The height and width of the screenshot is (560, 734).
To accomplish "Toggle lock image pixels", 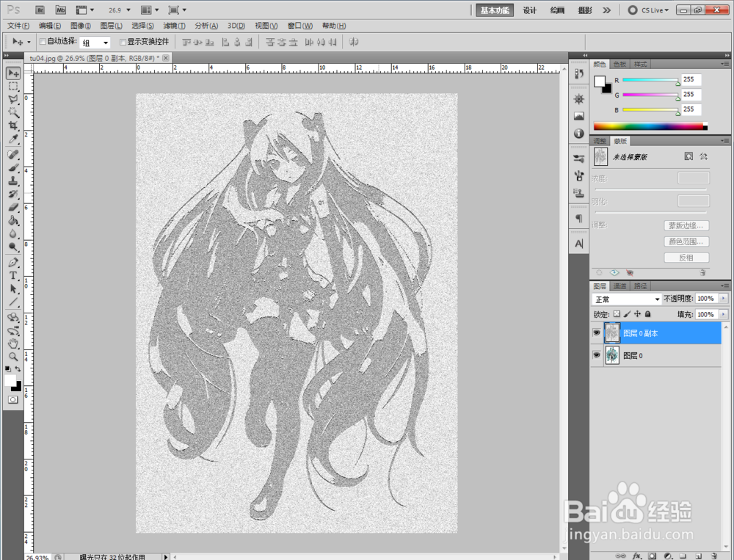I will (x=627, y=314).
